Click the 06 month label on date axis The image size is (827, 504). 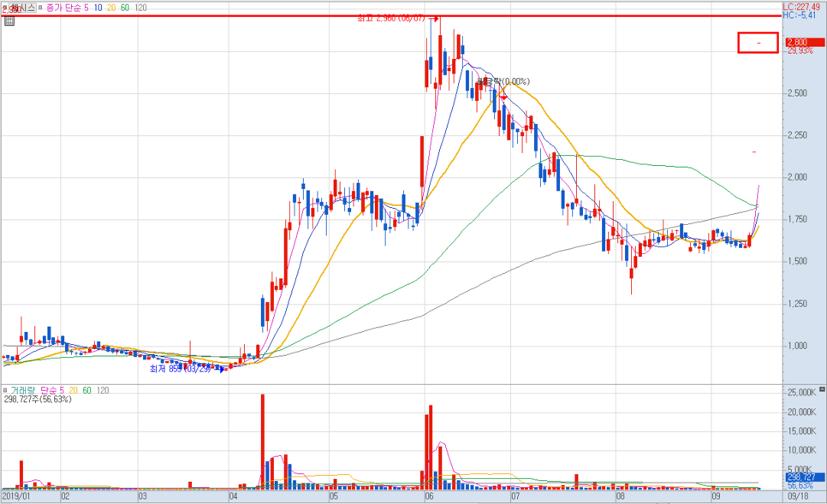click(429, 496)
